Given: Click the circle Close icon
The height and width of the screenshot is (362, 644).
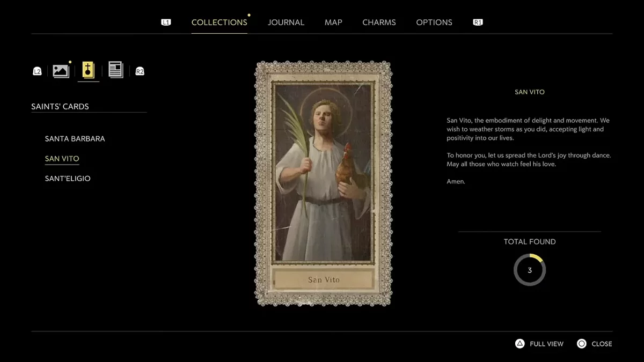Looking at the screenshot, I should 582,344.
